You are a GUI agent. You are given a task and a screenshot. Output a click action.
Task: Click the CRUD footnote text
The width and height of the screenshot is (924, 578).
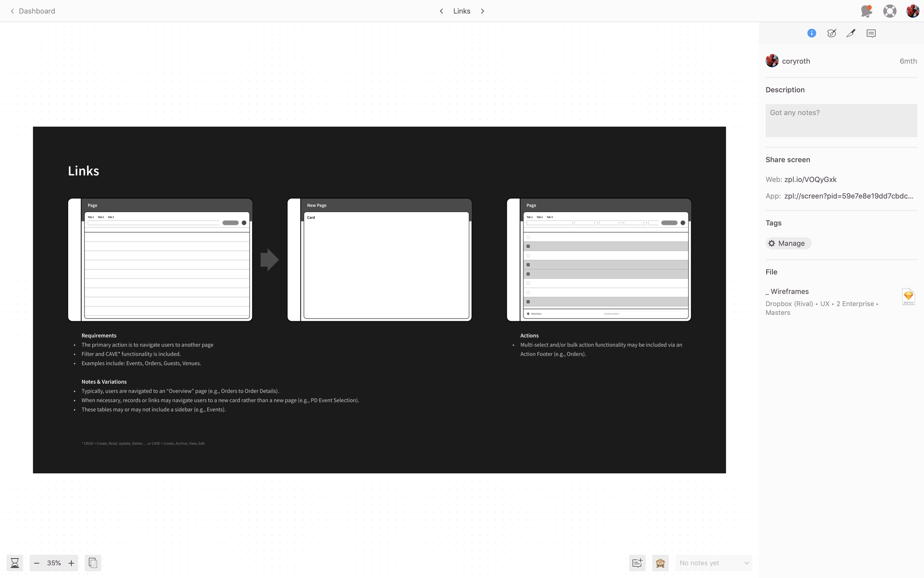pos(143,443)
